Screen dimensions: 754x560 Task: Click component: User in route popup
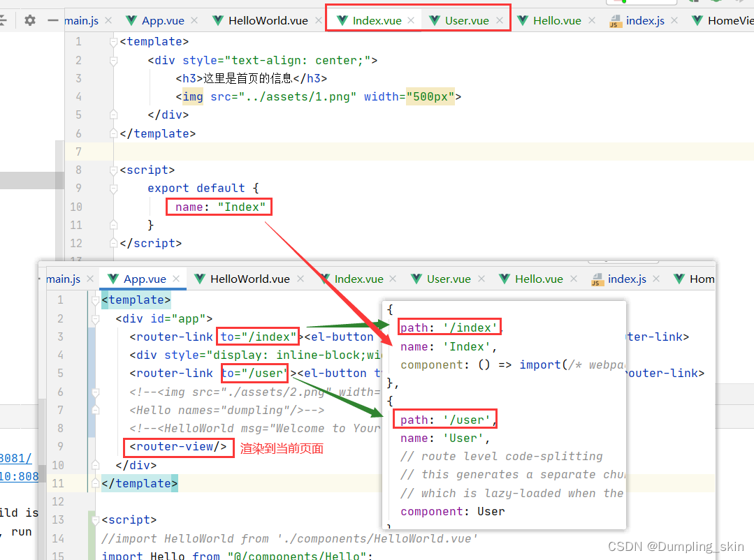click(x=453, y=511)
